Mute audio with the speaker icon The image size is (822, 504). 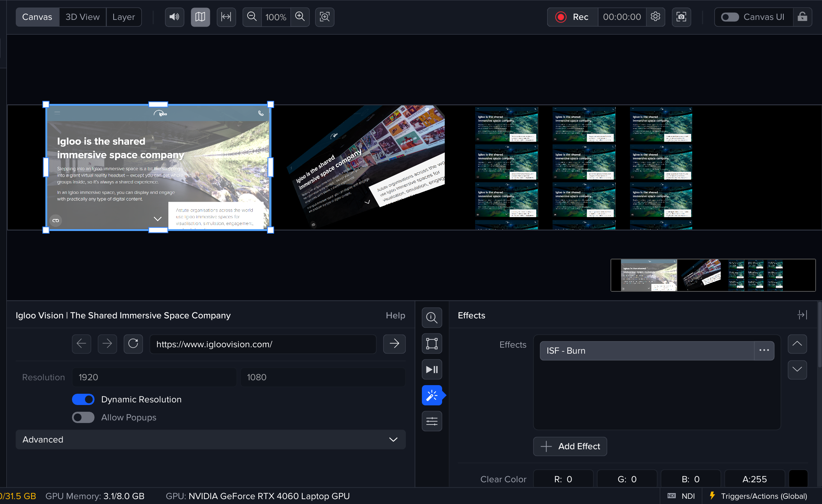click(174, 17)
